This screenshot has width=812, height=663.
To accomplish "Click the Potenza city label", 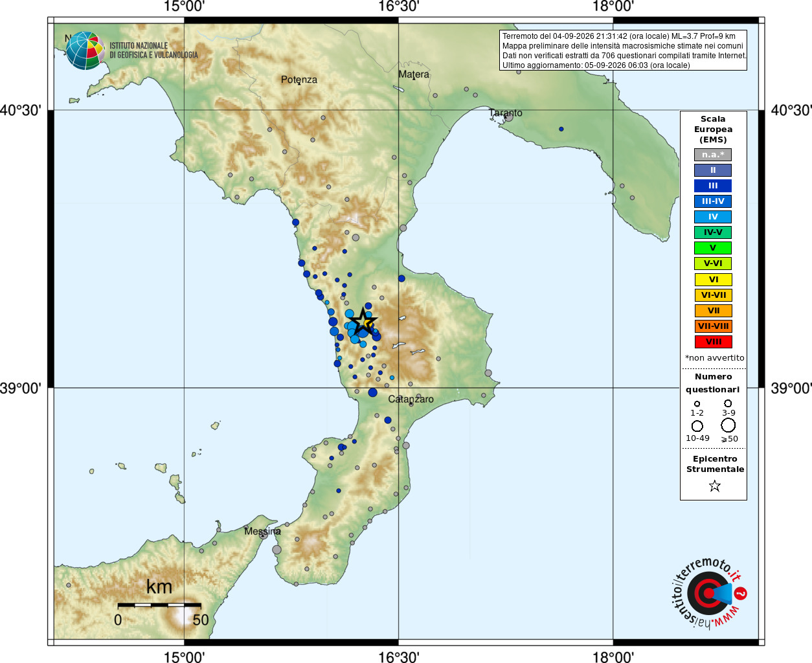I will click(299, 80).
